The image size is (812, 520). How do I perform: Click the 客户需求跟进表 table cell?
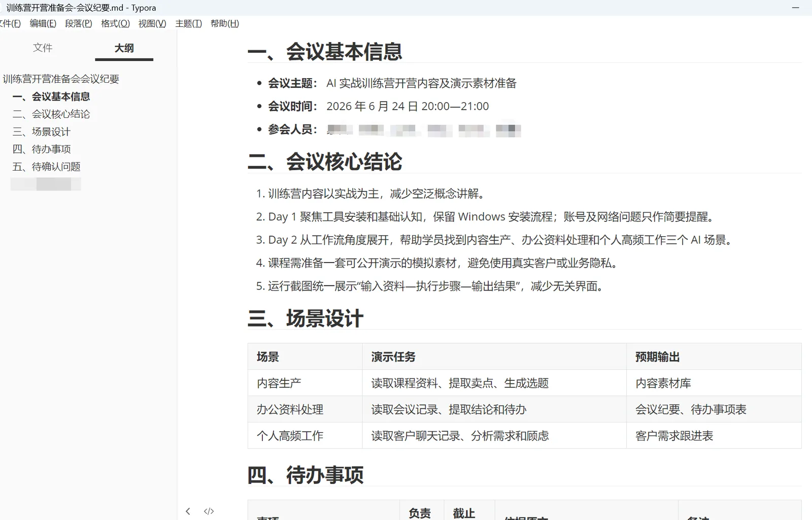(714, 436)
